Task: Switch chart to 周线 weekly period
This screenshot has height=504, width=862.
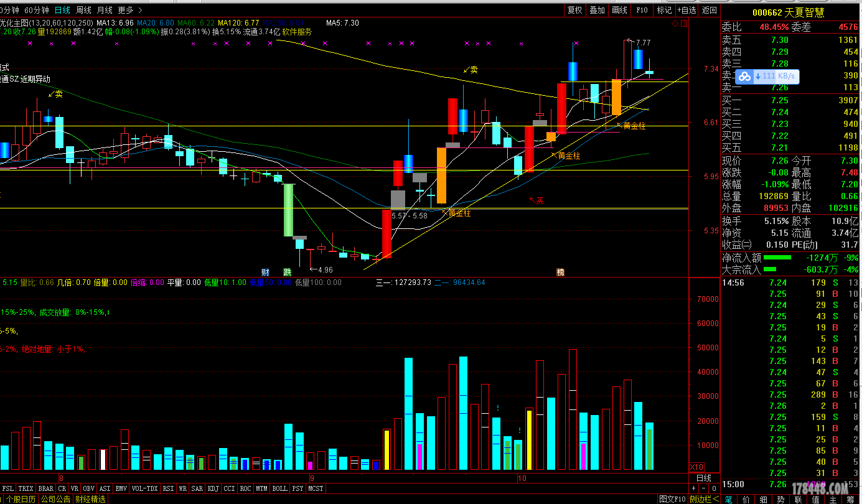Action: (x=83, y=10)
